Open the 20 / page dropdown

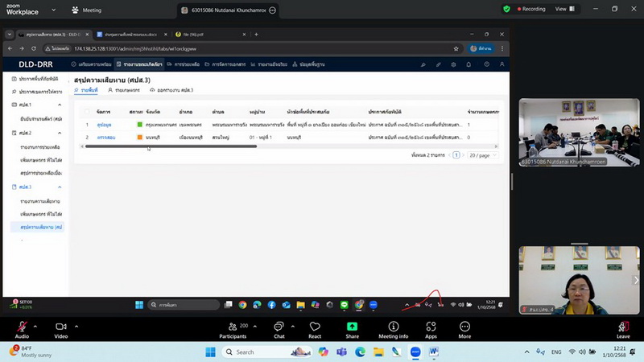click(x=480, y=154)
